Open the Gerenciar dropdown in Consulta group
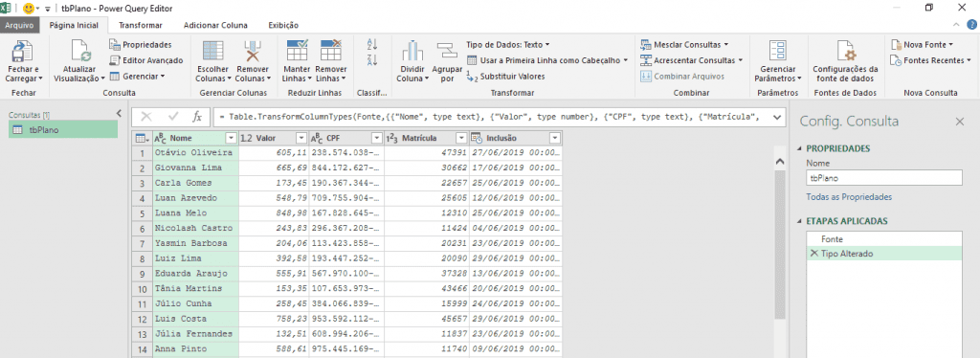This screenshot has height=358, width=980. [x=137, y=77]
